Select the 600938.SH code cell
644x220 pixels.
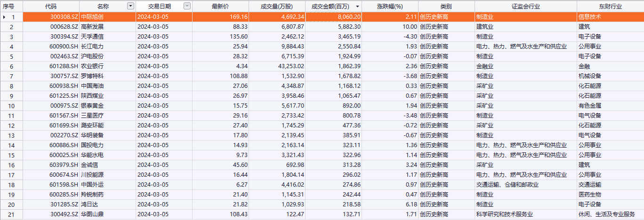[63, 86]
